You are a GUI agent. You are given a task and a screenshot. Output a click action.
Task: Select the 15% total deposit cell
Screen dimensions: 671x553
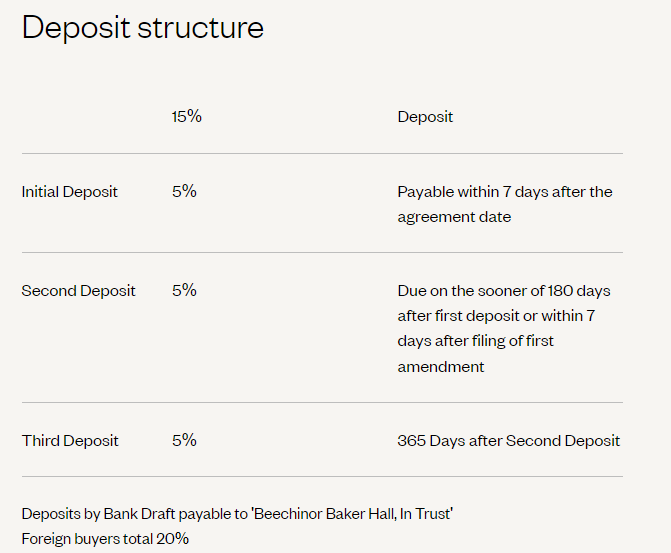pos(187,116)
